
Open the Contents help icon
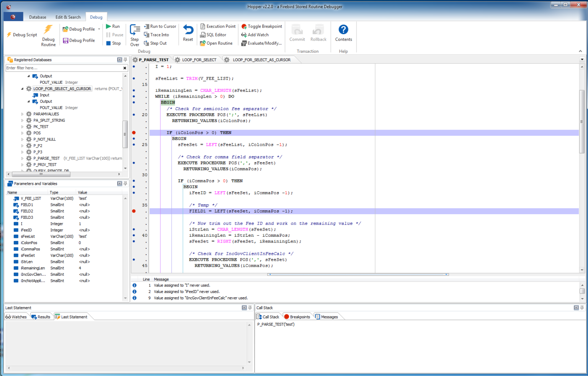tap(343, 30)
